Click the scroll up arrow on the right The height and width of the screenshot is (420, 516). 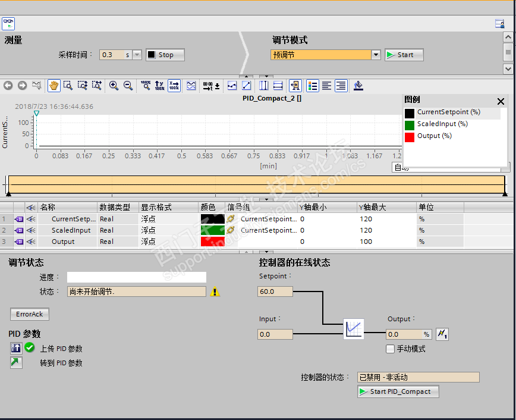tap(508, 37)
